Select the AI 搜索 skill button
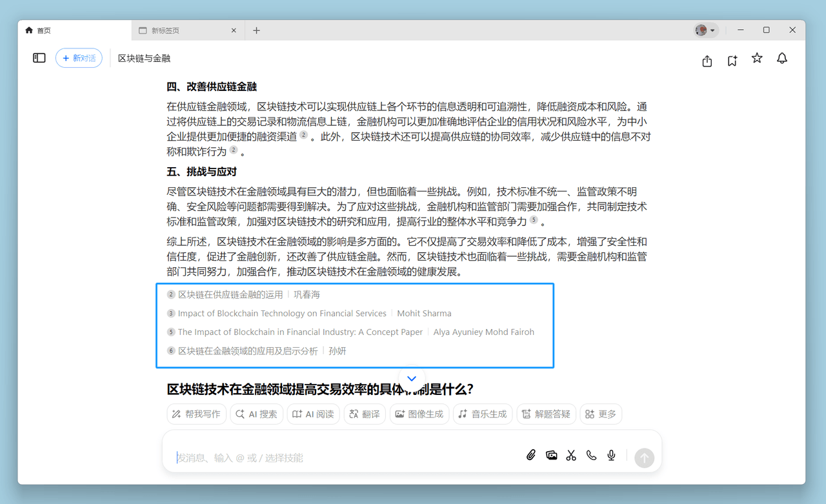826x504 pixels. (x=256, y=414)
